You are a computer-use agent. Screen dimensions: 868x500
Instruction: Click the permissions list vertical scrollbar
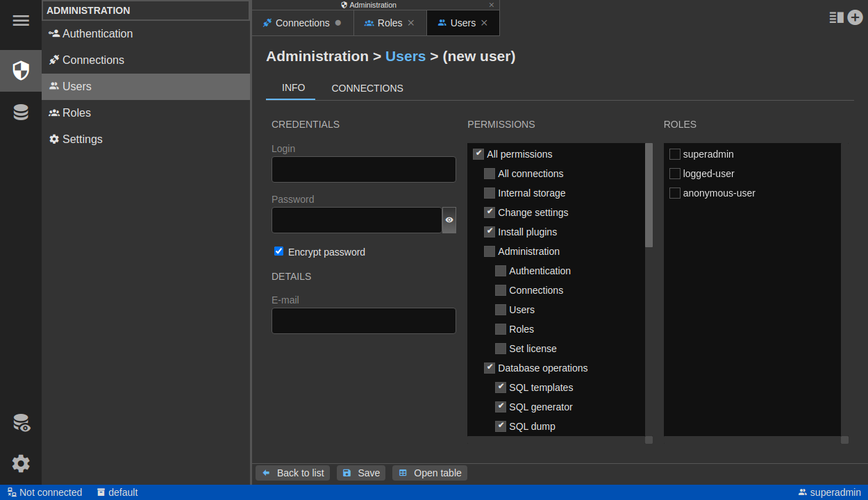click(x=649, y=195)
